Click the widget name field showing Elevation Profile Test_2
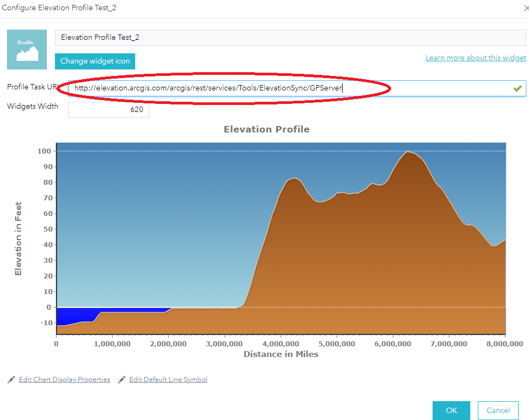529x420 pixels. 290,37
